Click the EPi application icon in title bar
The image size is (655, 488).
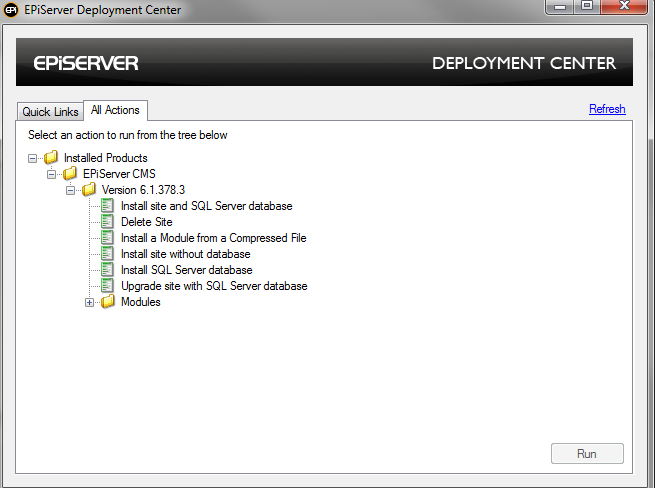[11, 10]
